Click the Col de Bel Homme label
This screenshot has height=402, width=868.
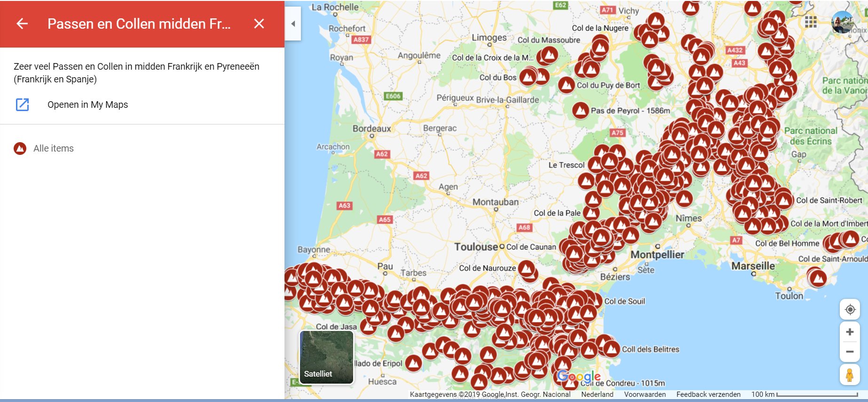(787, 243)
